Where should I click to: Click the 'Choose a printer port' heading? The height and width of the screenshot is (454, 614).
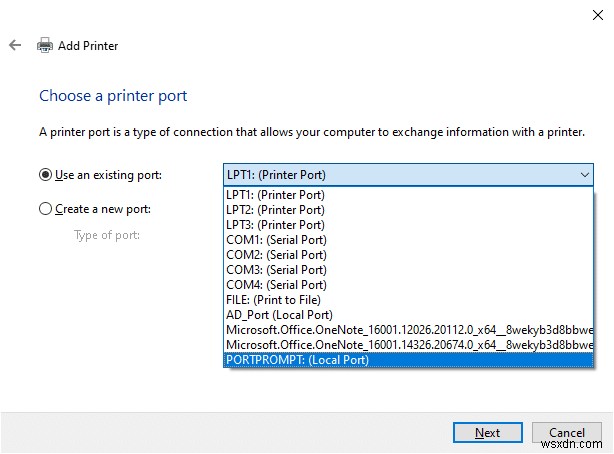(x=113, y=96)
